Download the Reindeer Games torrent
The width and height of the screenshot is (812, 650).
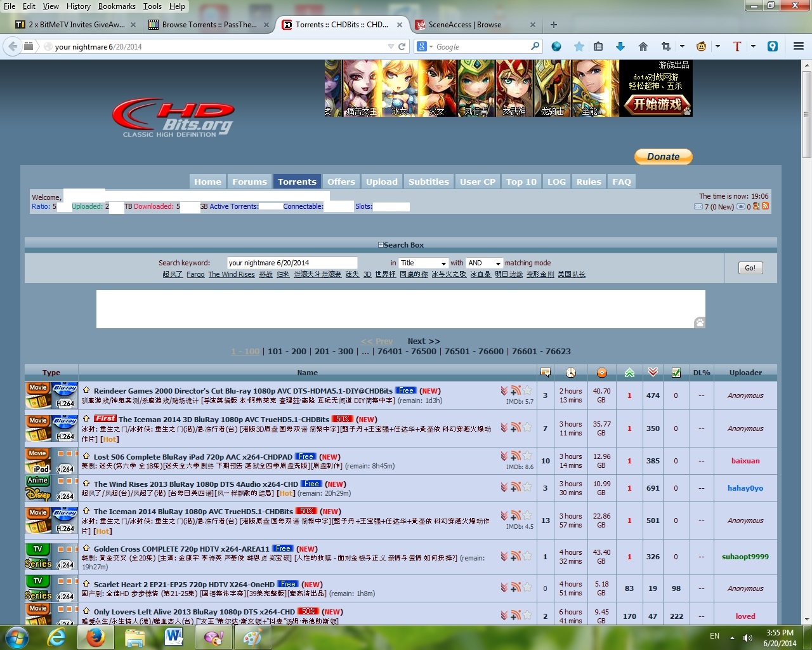504,391
